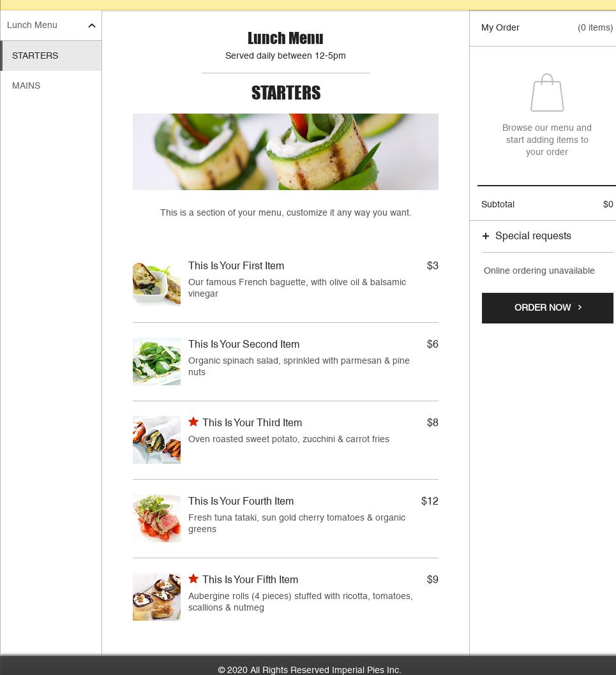Click the plus icon beside Special requests
The height and width of the screenshot is (675, 616).
click(x=486, y=236)
